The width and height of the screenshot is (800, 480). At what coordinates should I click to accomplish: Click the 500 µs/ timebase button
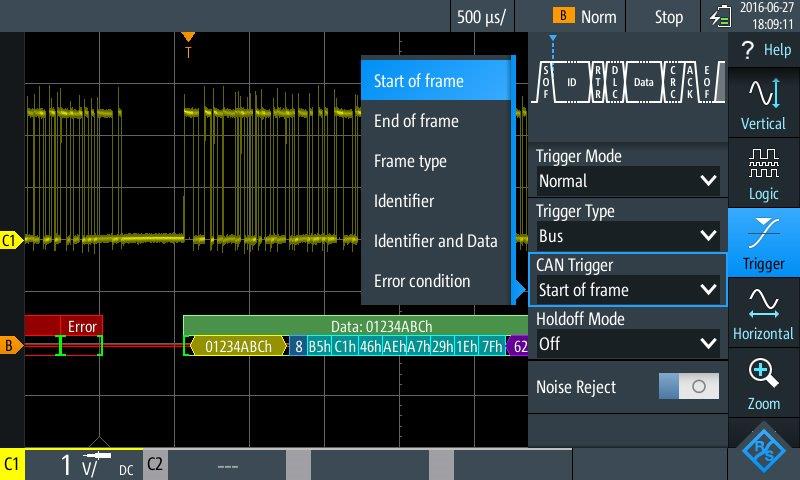coord(481,17)
